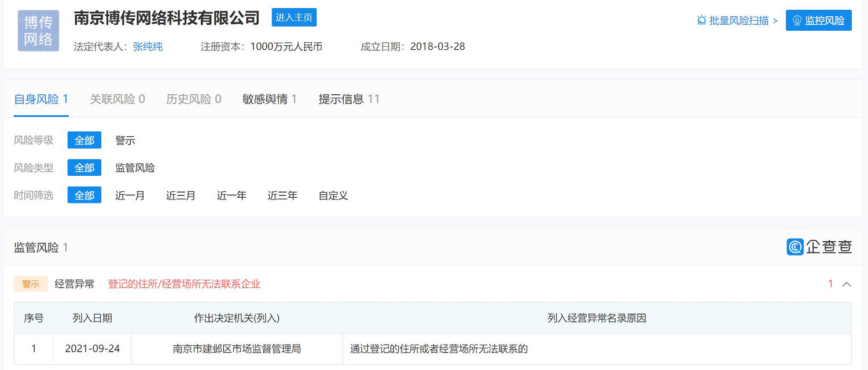The height and width of the screenshot is (370, 868).
Task: Open the company homepage via 进入主页
Action: (x=294, y=17)
